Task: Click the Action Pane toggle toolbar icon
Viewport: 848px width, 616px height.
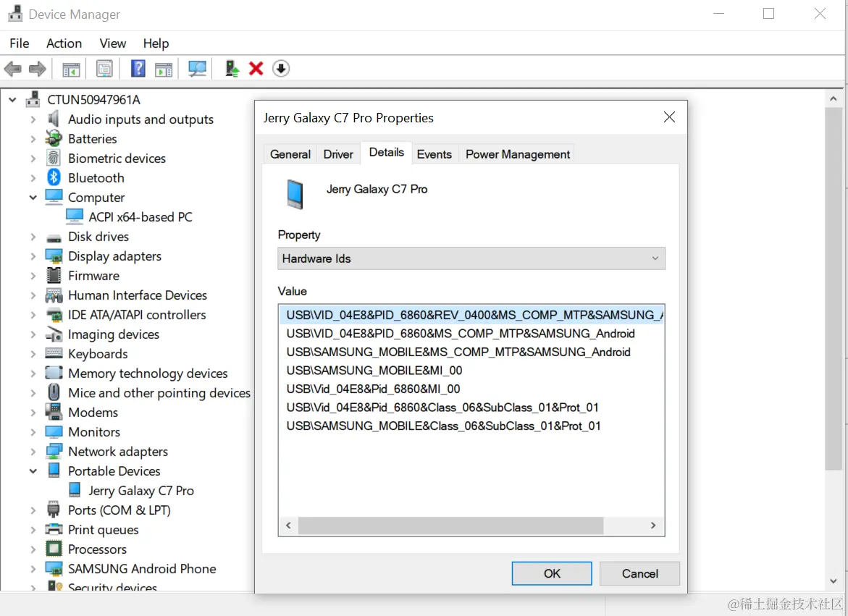Action: coord(164,69)
